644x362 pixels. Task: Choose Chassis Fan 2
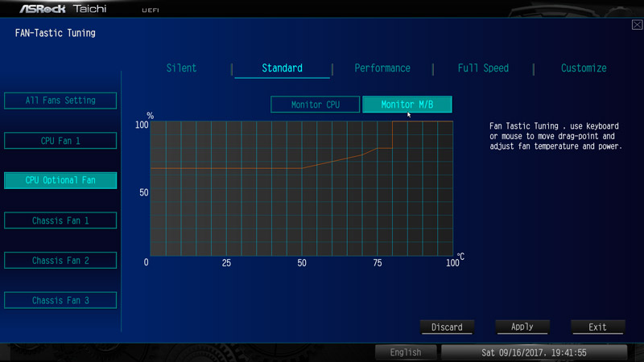point(60,260)
